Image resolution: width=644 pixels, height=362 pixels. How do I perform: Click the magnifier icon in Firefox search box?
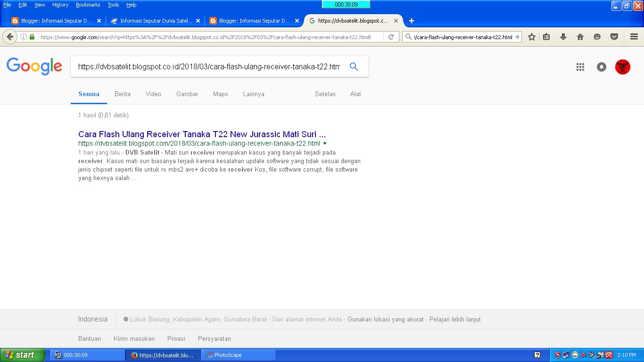point(408,37)
